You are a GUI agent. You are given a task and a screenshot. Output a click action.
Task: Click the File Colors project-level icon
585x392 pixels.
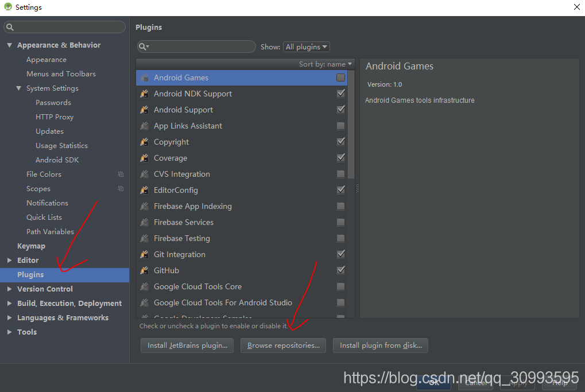coord(121,174)
